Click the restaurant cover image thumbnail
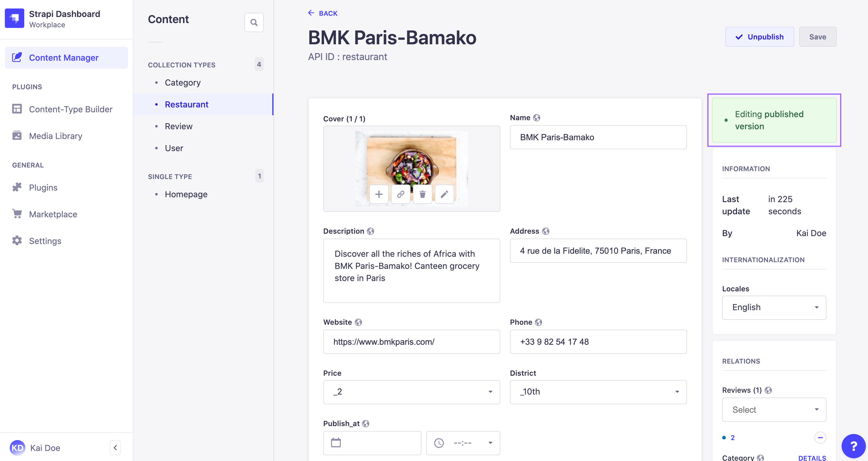Image resolution: width=868 pixels, height=461 pixels. (x=411, y=167)
